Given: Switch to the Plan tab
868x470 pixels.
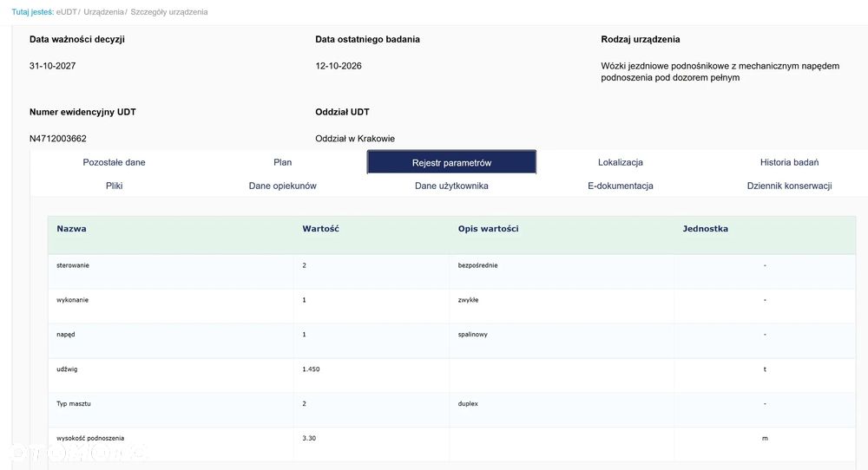Looking at the screenshot, I should [x=282, y=162].
